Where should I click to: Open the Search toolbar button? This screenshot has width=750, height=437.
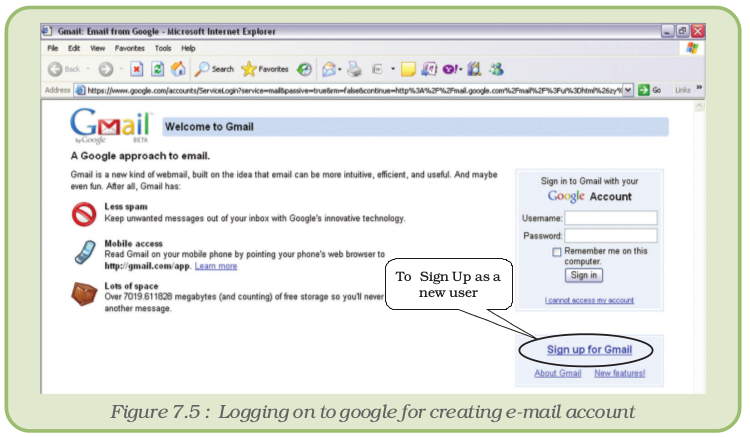point(214,69)
